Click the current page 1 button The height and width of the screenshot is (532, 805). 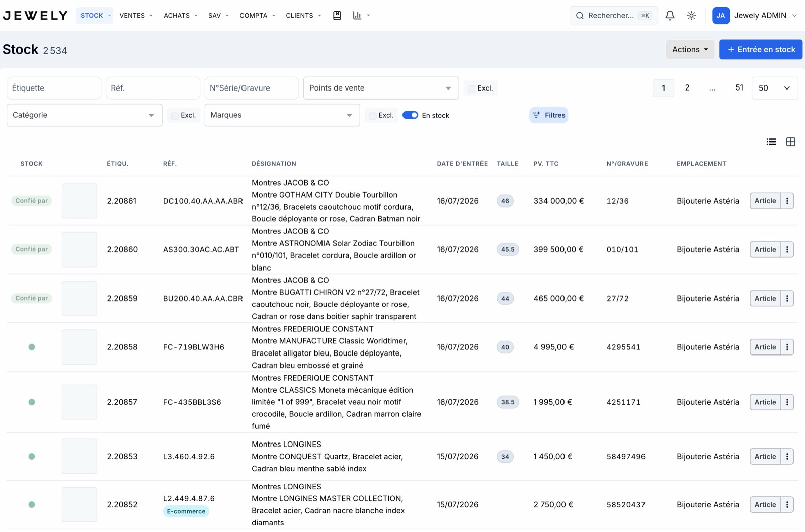(x=663, y=88)
